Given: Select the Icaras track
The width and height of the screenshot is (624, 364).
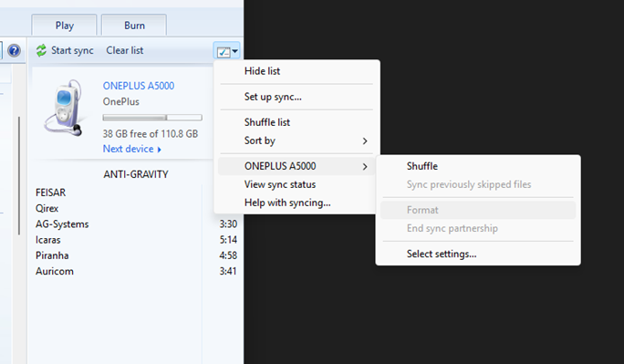Looking at the screenshot, I should 47,240.
